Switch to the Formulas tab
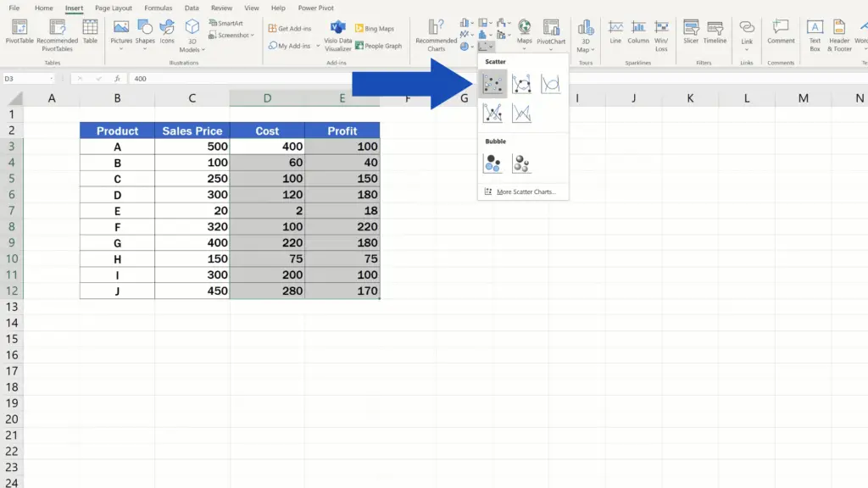 pyautogui.click(x=158, y=8)
